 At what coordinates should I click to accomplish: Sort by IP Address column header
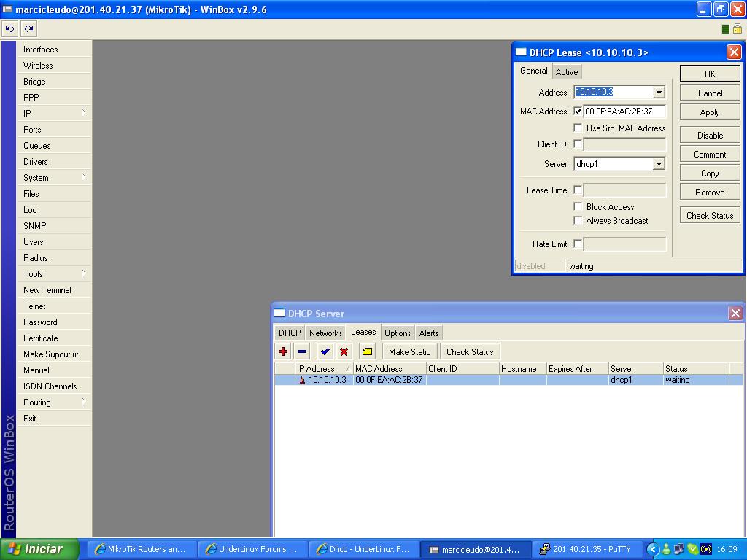point(323,368)
